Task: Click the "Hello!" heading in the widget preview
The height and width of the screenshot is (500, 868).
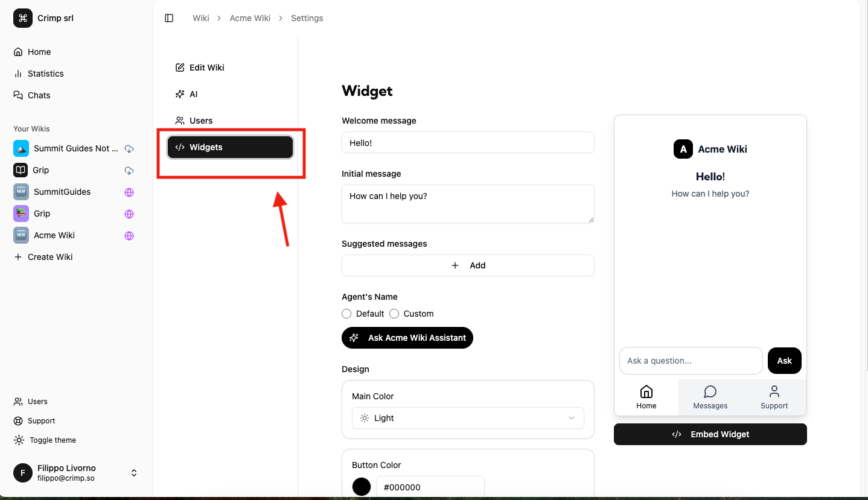Action: [710, 177]
